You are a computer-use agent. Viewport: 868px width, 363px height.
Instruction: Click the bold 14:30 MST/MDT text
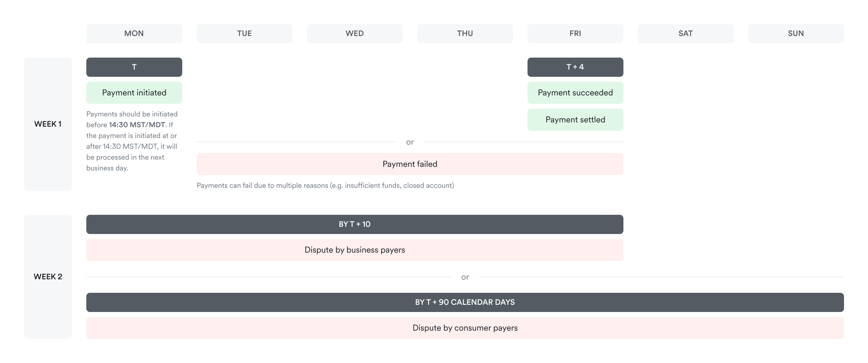coord(137,125)
